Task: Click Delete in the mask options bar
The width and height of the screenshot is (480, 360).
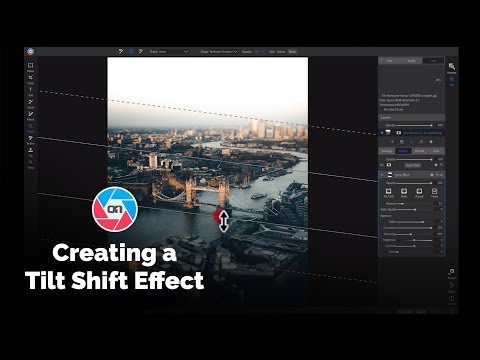Action: [x=281, y=52]
